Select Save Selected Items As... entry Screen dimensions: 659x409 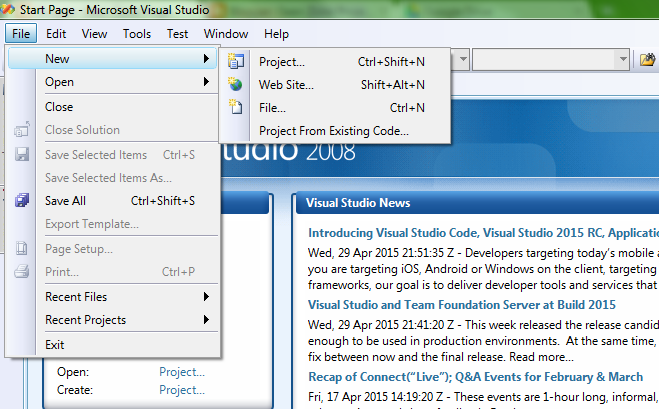[112, 178]
